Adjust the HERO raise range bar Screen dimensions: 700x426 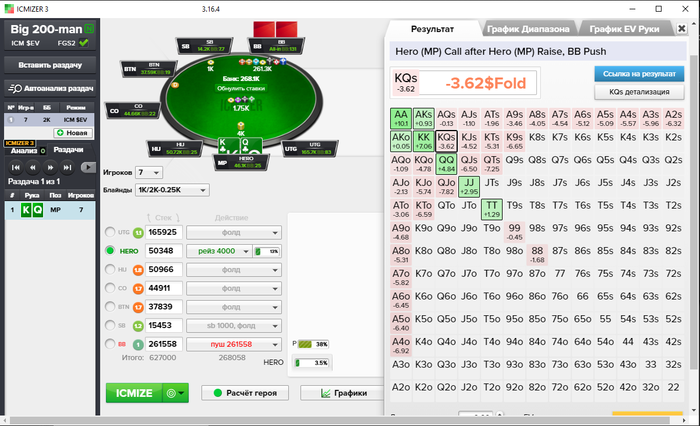click(x=267, y=251)
